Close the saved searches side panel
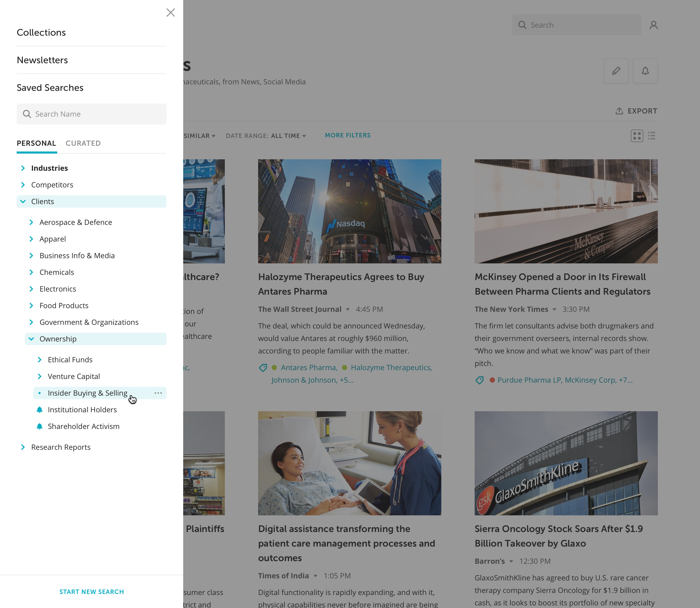The image size is (700, 608). pos(171,12)
